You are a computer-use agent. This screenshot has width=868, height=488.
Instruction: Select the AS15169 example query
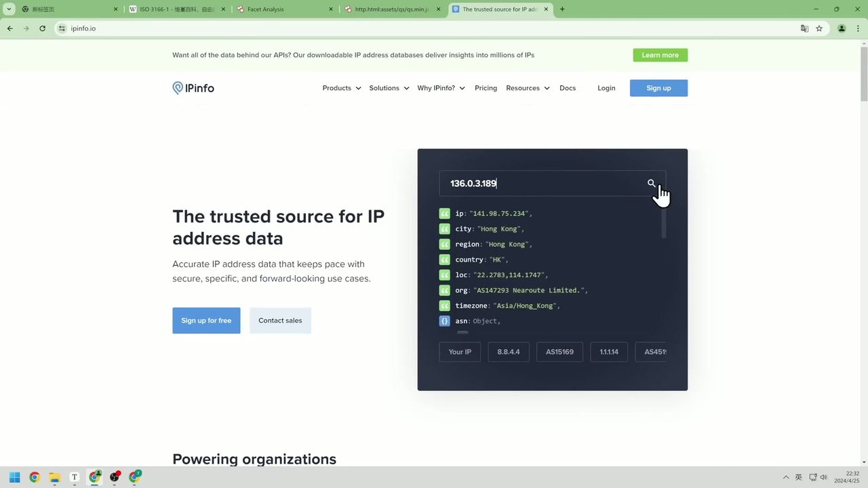(559, 351)
